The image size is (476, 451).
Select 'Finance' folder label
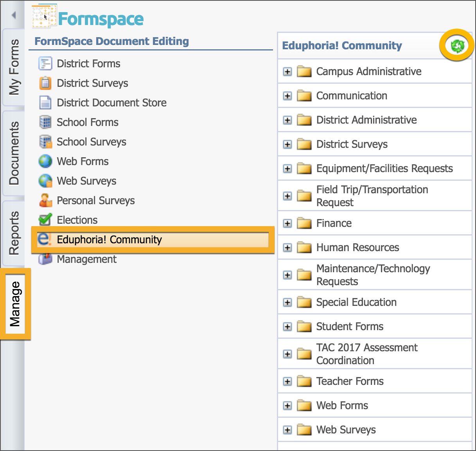coord(334,223)
